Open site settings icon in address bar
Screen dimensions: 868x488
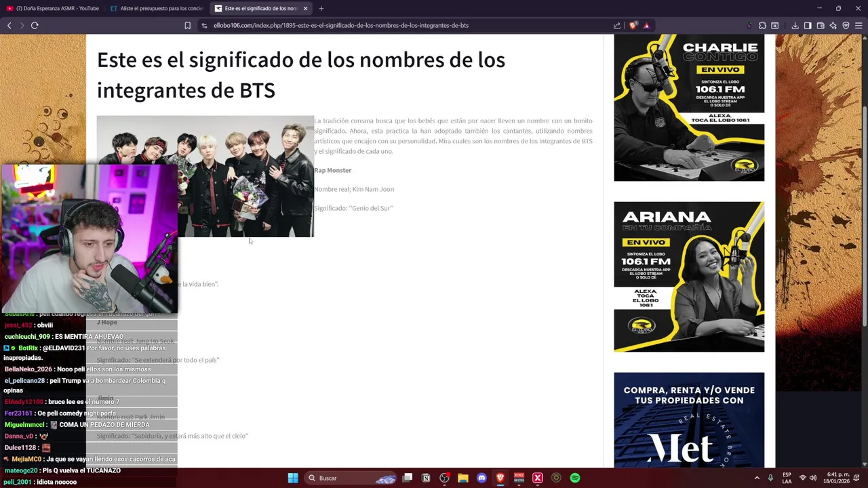click(x=204, y=25)
